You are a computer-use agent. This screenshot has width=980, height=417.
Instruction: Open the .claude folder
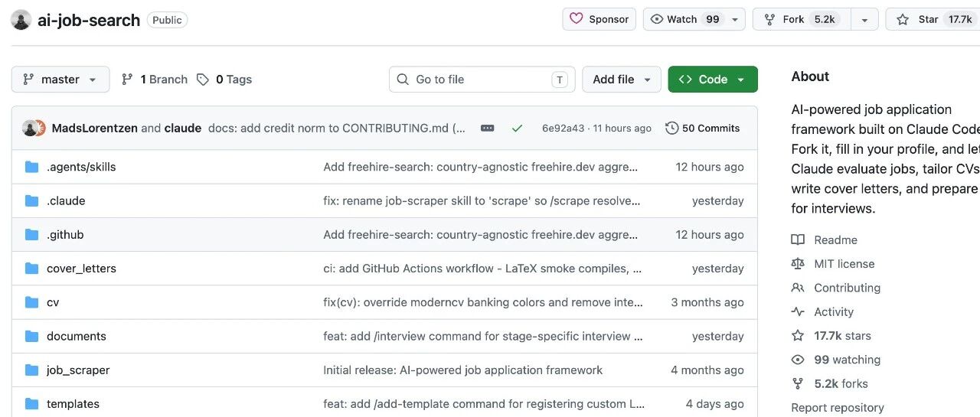click(x=66, y=200)
